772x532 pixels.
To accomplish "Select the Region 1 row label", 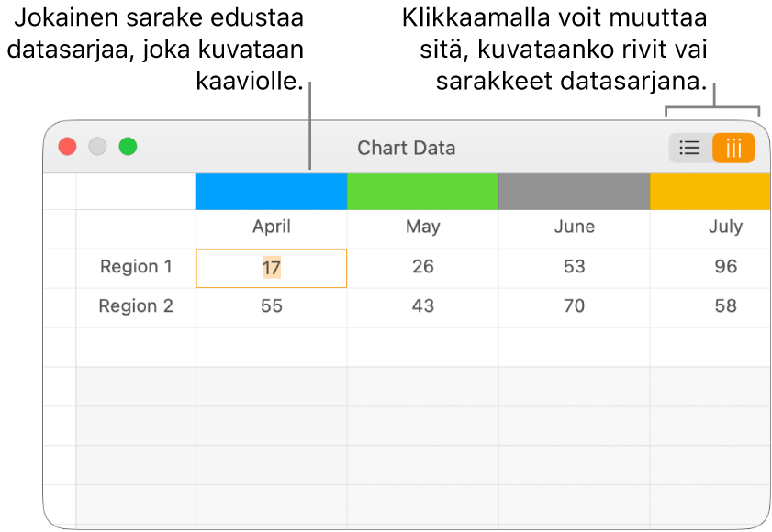I will coord(136,267).
